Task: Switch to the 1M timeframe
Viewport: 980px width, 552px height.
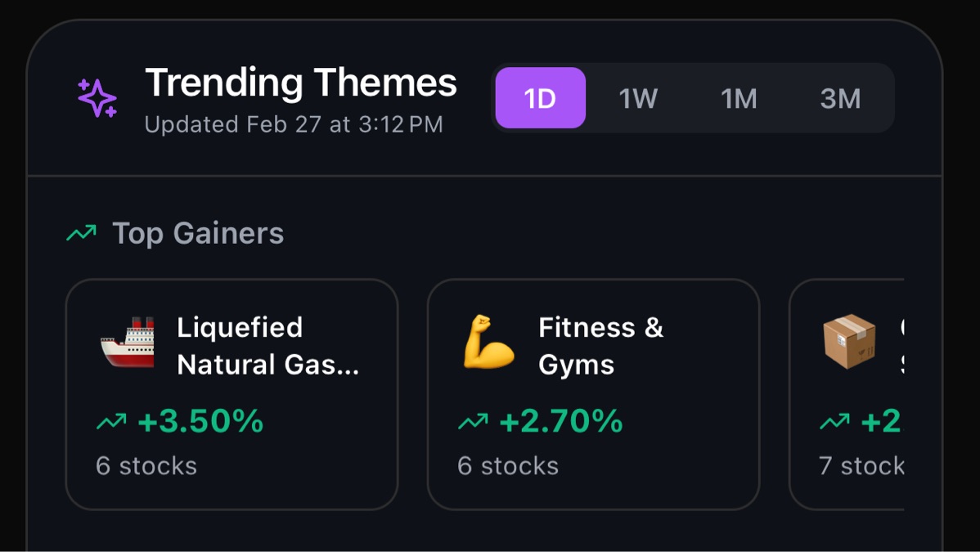Action: [x=739, y=98]
